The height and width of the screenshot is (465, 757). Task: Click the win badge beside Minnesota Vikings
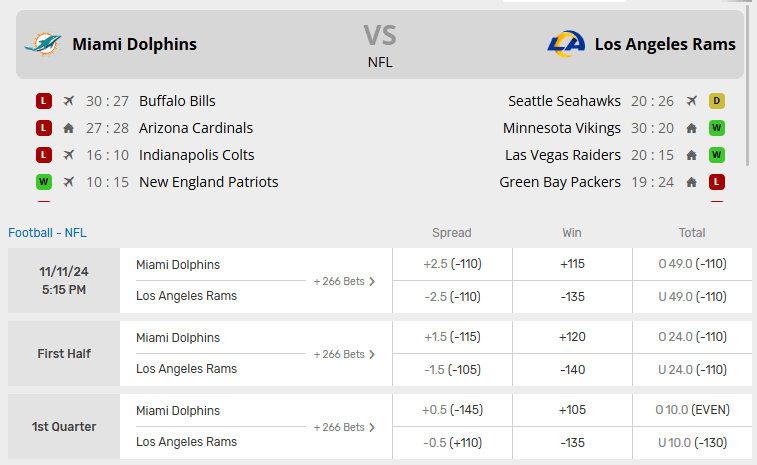coord(716,128)
